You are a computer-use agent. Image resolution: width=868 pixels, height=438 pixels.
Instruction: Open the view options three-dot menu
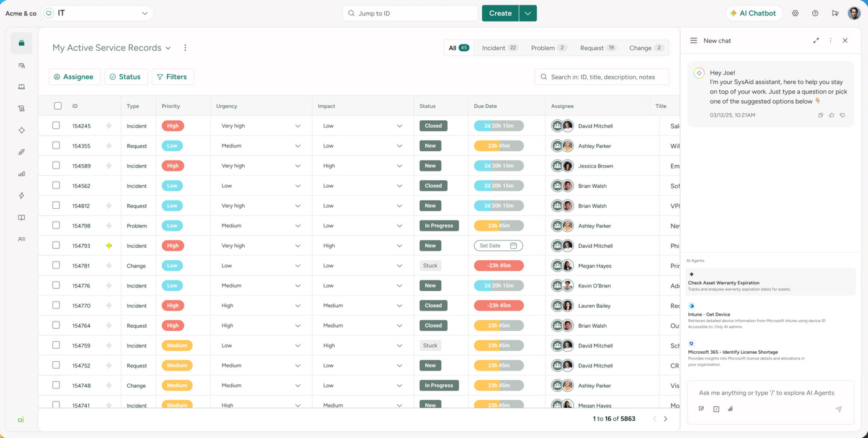coord(185,48)
